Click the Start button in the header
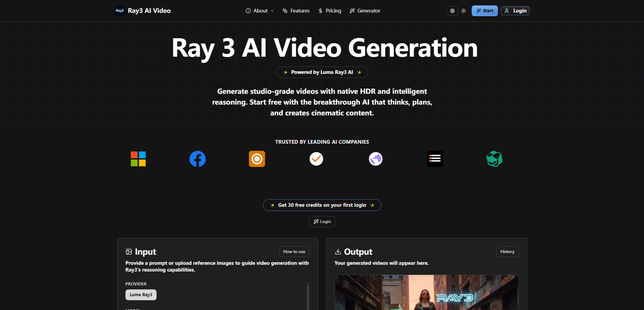This screenshot has width=644, height=310. [484, 10]
